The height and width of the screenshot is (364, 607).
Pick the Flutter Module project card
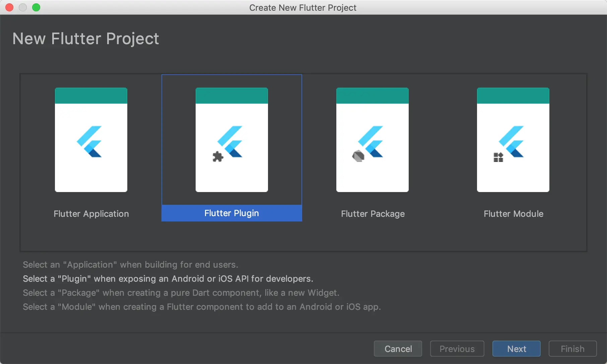(513, 140)
